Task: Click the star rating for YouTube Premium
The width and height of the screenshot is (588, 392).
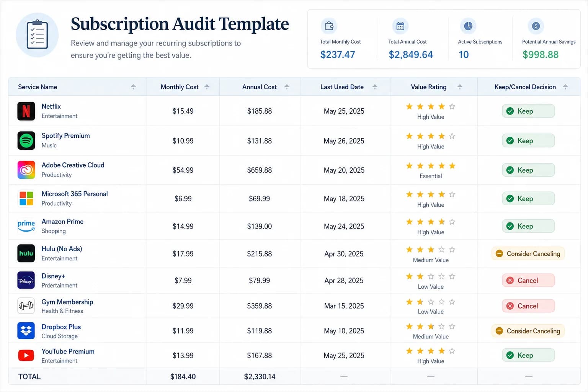Action: 431,351
